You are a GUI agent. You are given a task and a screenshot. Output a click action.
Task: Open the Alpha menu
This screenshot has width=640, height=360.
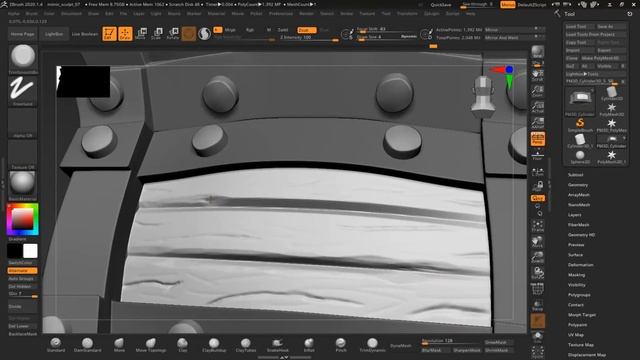13,13
